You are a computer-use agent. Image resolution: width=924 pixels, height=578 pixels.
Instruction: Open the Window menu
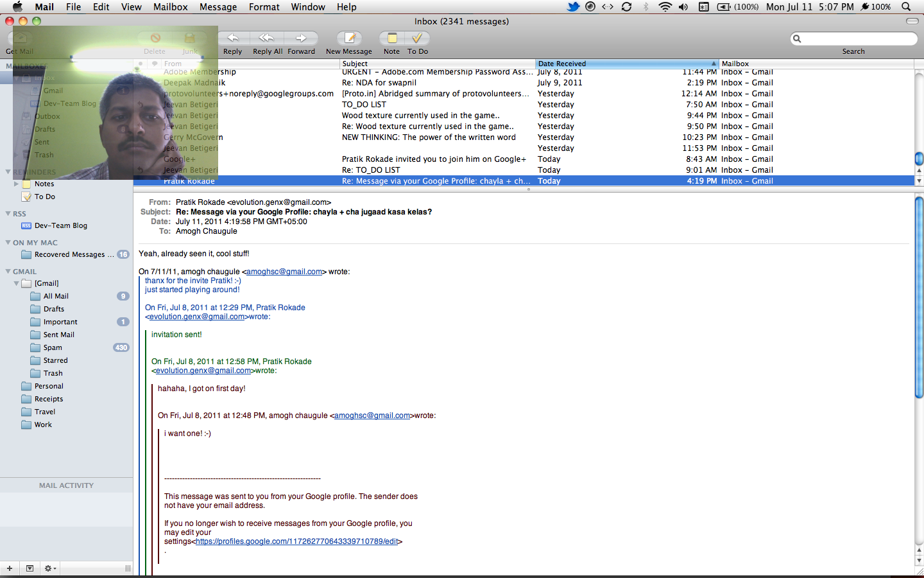(308, 6)
